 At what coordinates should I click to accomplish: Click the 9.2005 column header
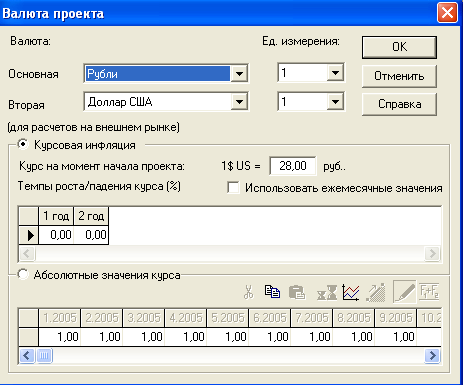click(x=396, y=318)
